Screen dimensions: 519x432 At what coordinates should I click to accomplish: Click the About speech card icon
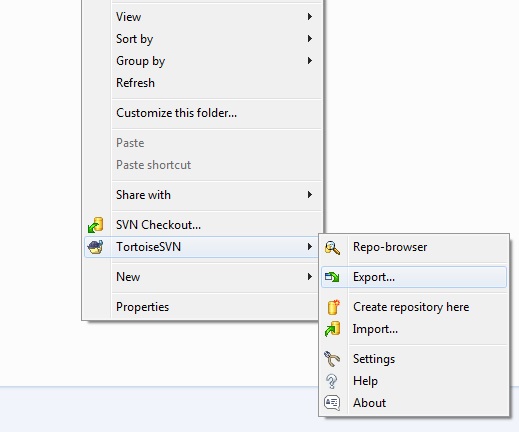[x=332, y=403]
